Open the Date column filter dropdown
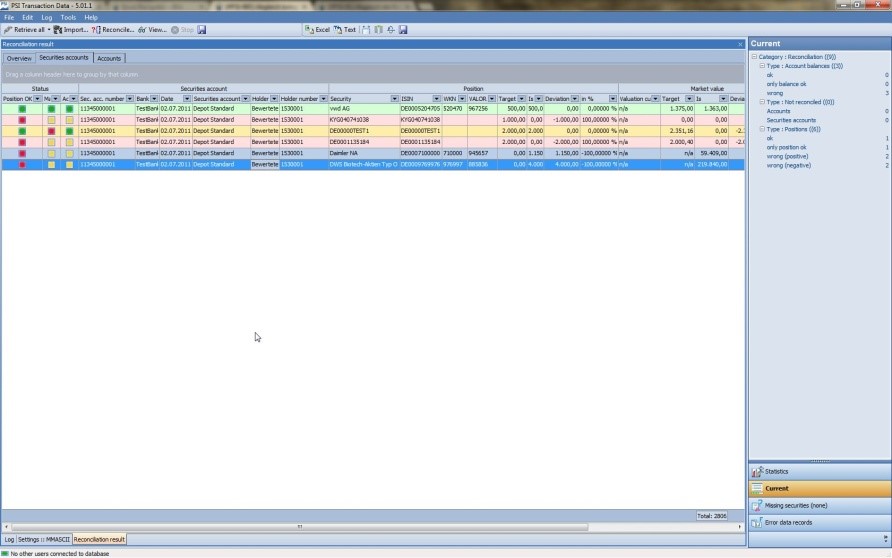 [x=186, y=99]
